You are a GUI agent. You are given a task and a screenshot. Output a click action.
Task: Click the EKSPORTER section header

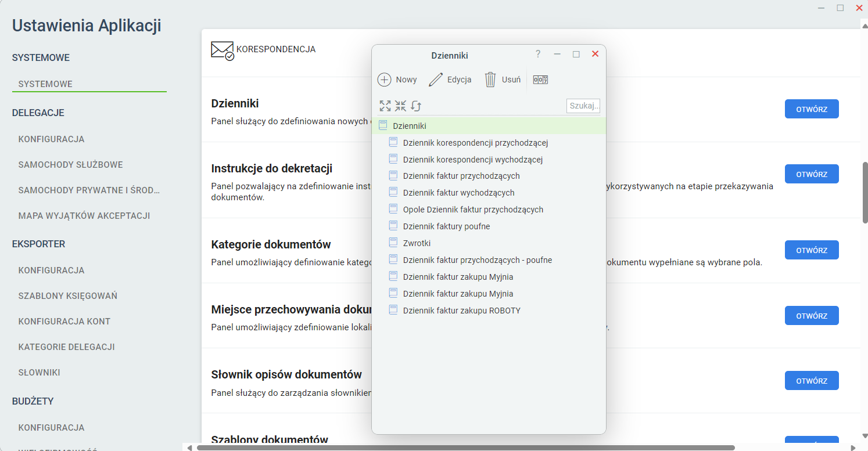coord(39,244)
